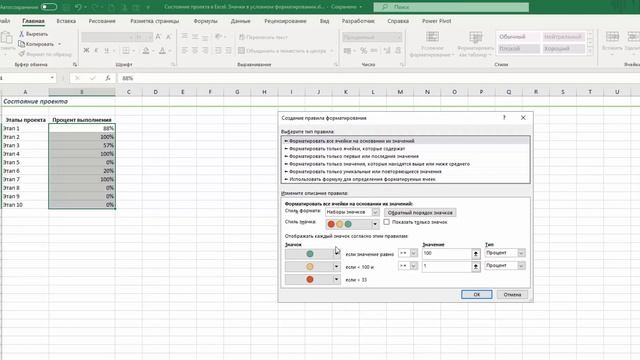640x360 pixels.
Task: Click the formula bar showing 88%
Action: click(379, 78)
